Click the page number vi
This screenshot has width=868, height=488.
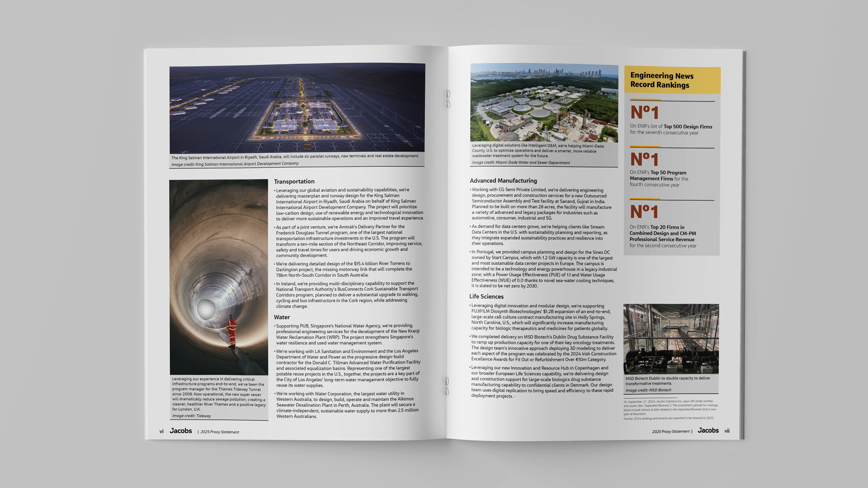pyautogui.click(x=161, y=432)
